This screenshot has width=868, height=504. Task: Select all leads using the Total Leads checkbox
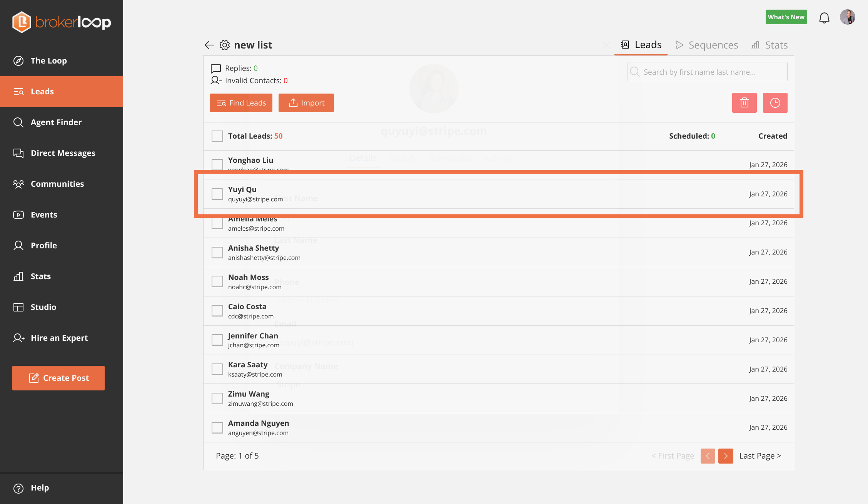pyautogui.click(x=217, y=136)
